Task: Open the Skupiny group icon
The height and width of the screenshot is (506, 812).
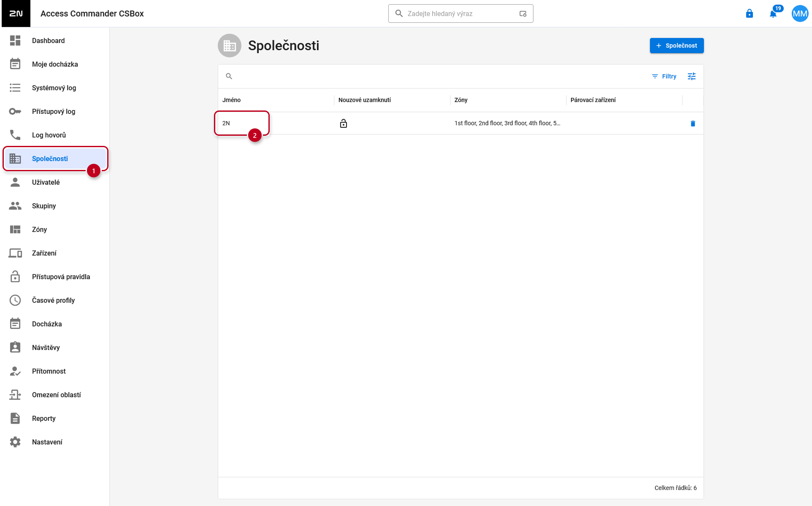Action: pos(15,206)
